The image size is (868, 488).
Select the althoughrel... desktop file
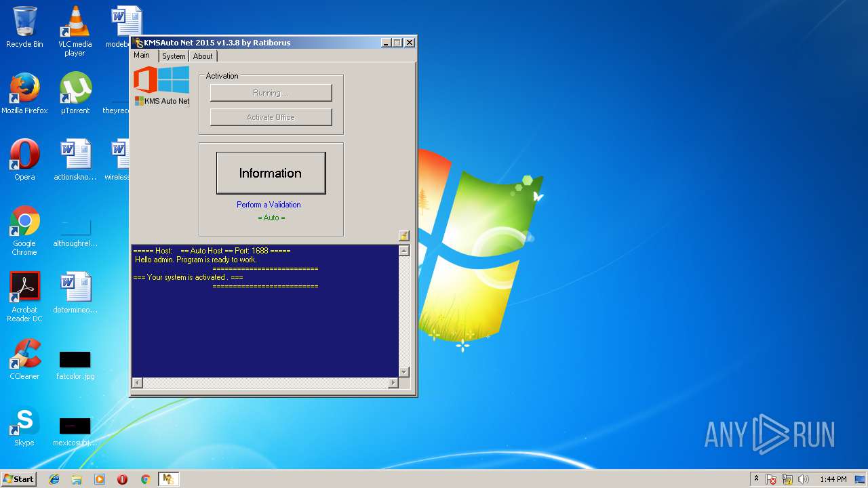click(x=75, y=230)
